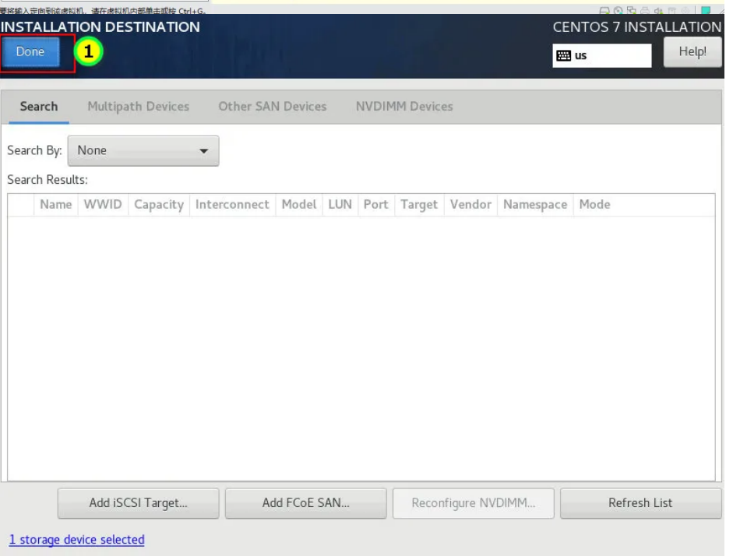This screenshot has width=733, height=560.
Task: Click the 'Search Results:' label
Action: coord(48,180)
